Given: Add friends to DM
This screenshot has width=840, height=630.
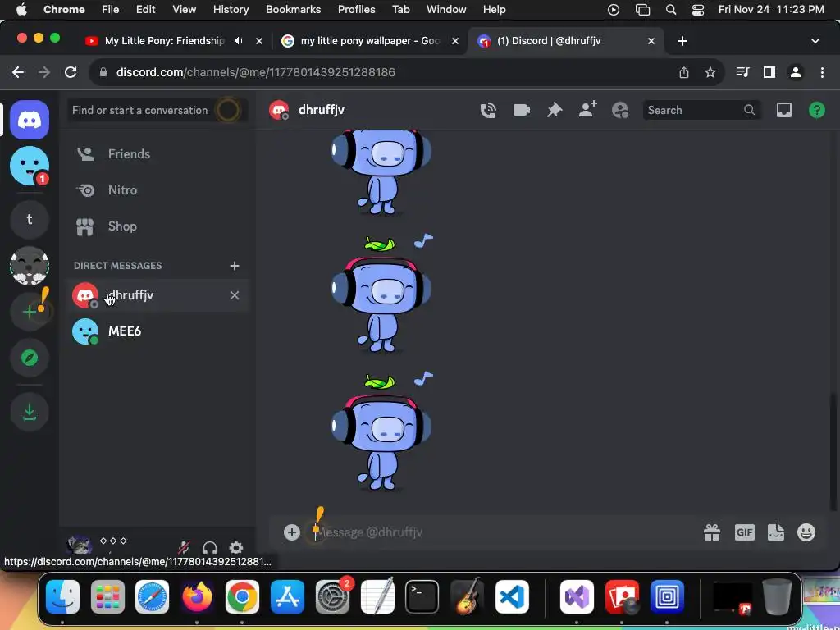Looking at the screenshot, I should tap(587, 109).
